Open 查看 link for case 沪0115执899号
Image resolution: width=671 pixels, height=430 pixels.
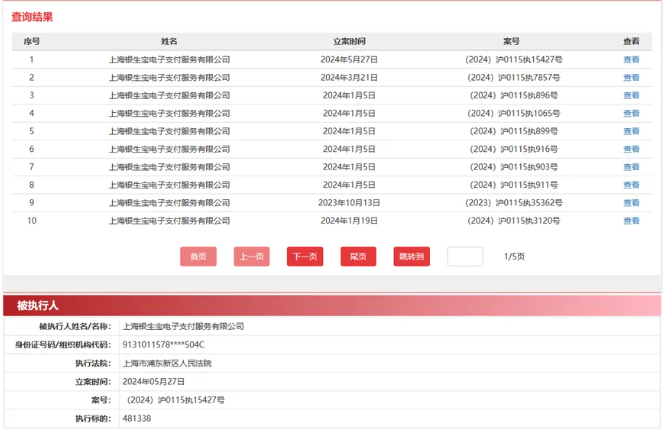point(631,131)
